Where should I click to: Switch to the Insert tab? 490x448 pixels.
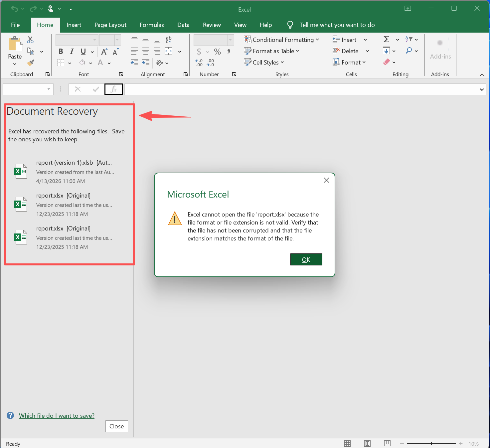pyautogui.click(x=74, y=25)
